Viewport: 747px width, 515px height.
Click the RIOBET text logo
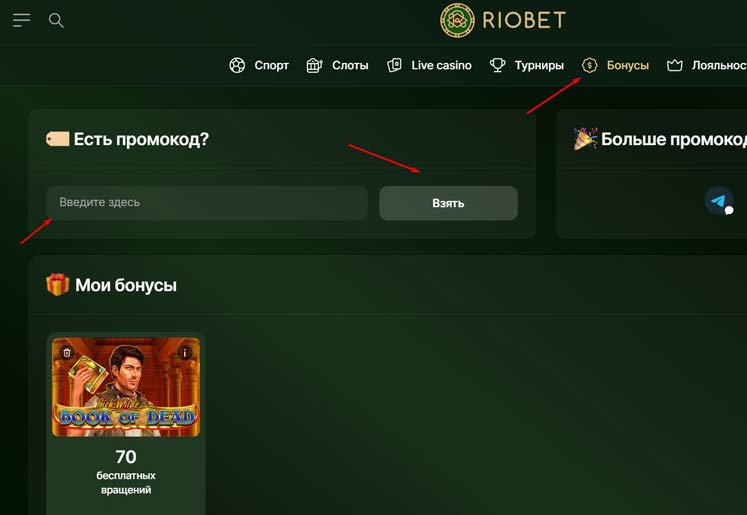coord(524,20)
